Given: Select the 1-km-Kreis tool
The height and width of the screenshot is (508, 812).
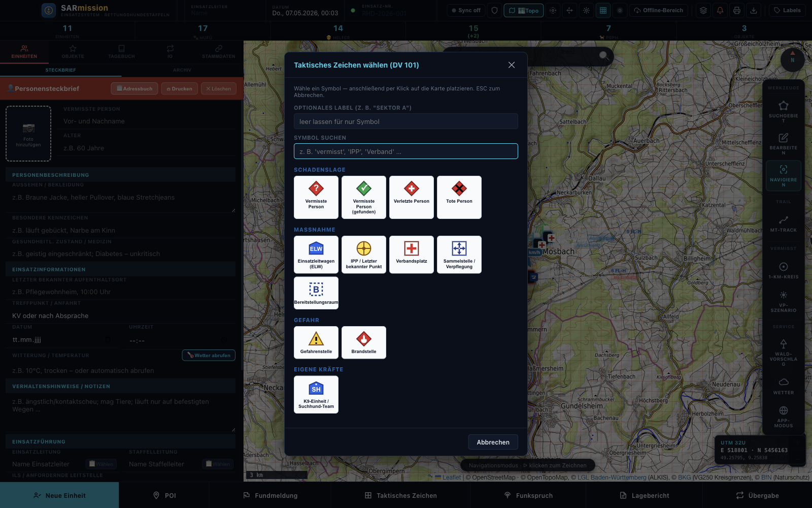Looking at the screenshot, I should [784, 271].
